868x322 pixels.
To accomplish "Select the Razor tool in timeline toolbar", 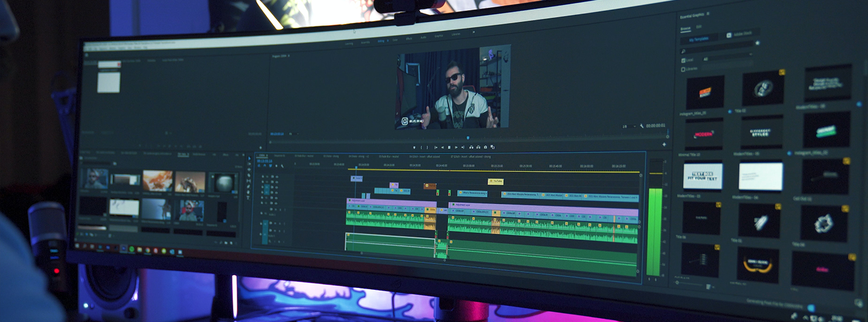I will pyautogui.click(x=249, y=175).
